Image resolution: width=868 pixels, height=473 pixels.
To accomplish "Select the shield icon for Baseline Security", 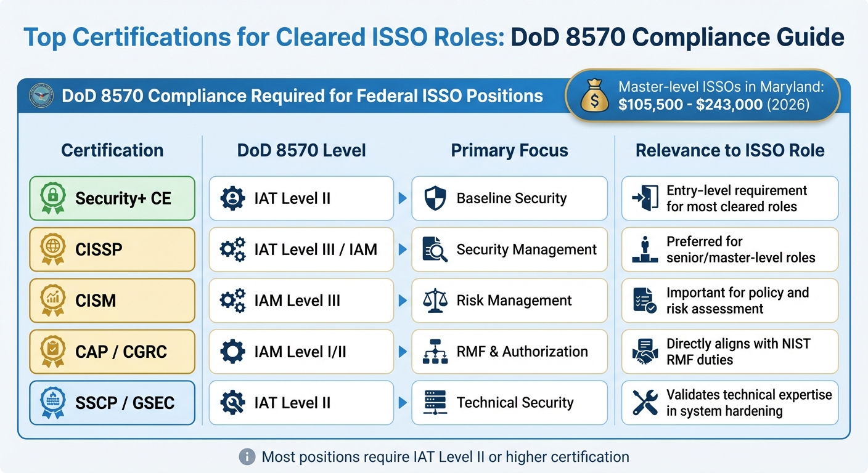I will click(435, 198).
